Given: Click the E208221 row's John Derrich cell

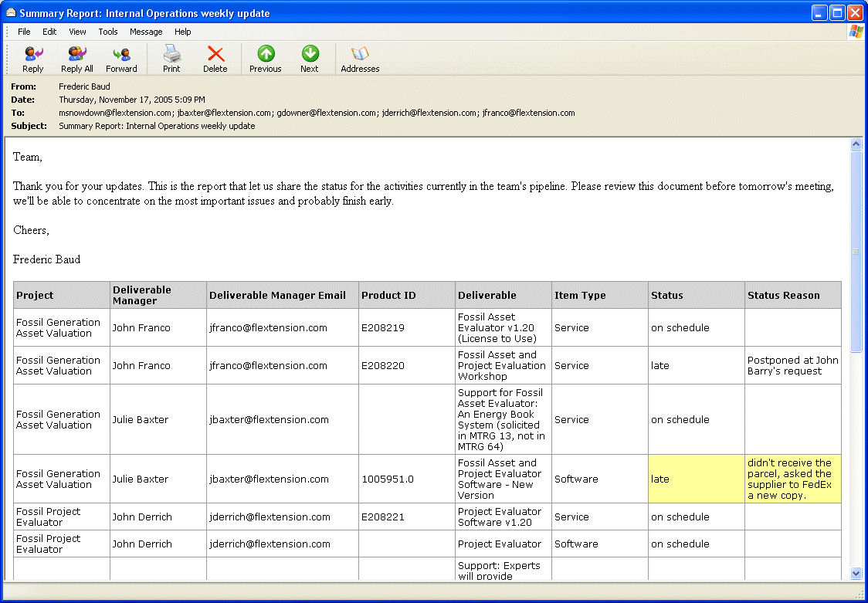Looking at the screenshot, I should 158,517.
